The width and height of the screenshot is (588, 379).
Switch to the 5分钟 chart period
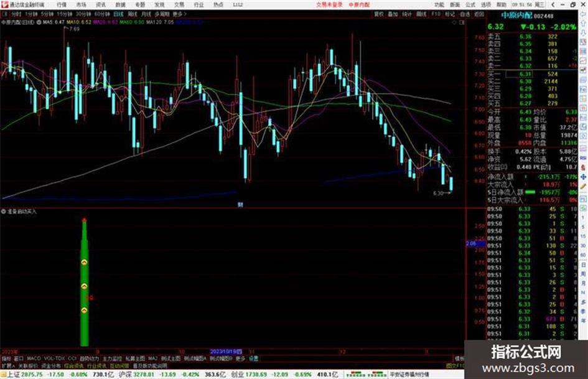click(47, 14)
